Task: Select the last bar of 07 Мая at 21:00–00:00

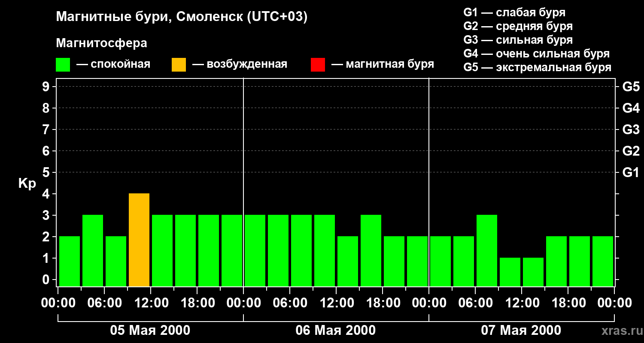Action: coord(603,261)
